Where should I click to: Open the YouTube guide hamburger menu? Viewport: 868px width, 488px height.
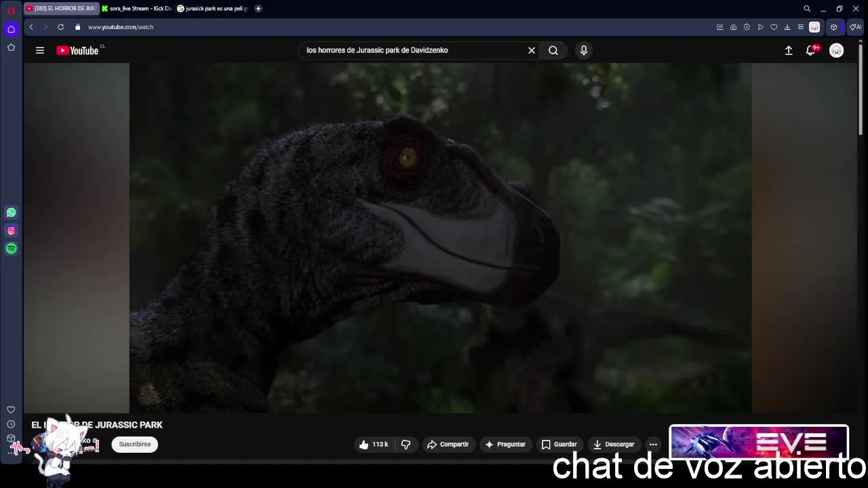coord(40,50)
